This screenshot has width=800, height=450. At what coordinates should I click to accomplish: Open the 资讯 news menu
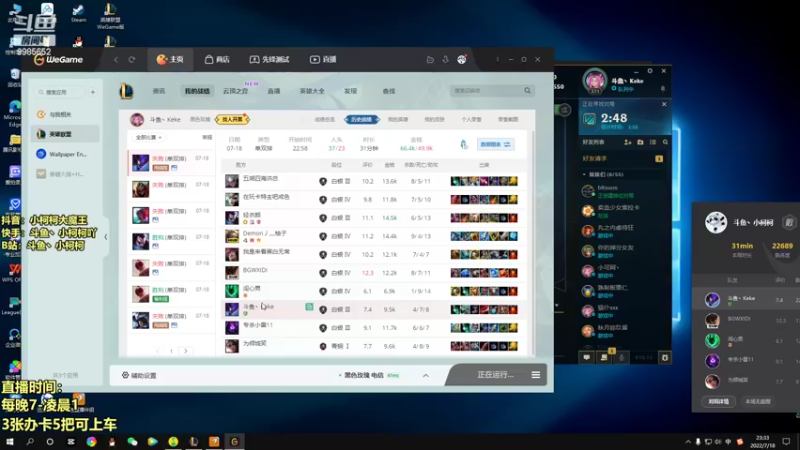click(159, 91)
